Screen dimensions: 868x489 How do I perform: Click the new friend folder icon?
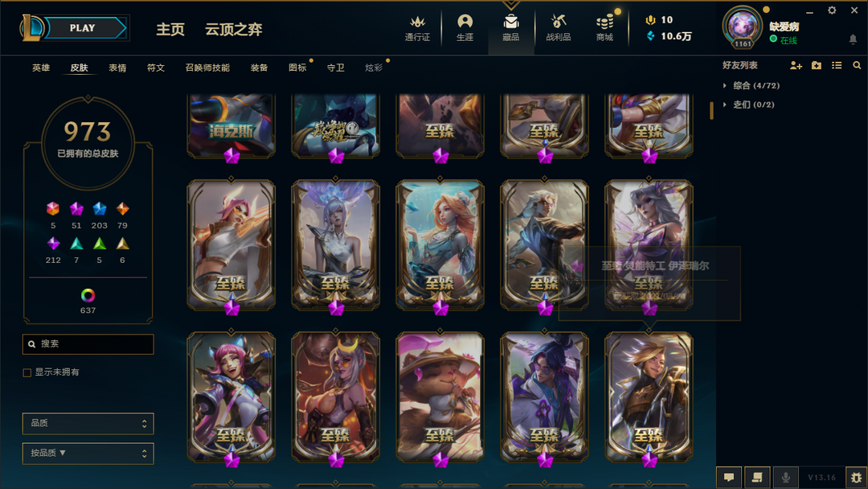click(x=816, y=65)
